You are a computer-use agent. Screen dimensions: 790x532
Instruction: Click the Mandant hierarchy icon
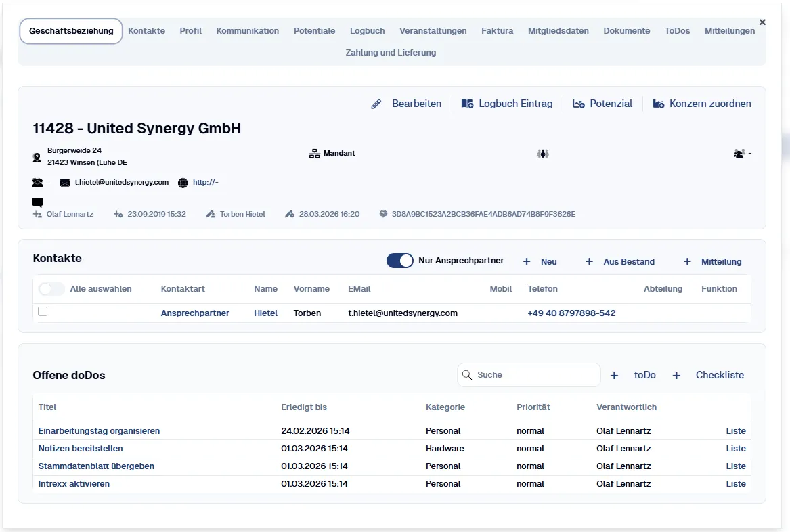(314, 153)
